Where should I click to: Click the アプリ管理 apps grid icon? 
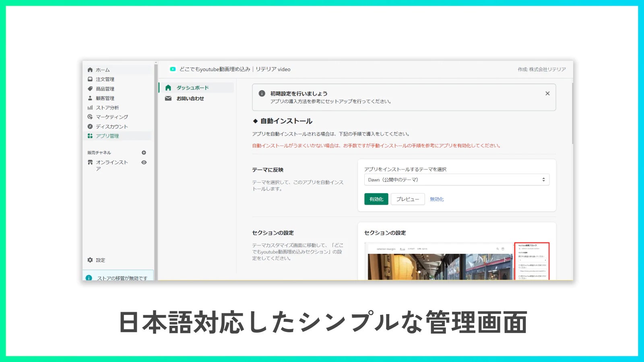[90, 136]
